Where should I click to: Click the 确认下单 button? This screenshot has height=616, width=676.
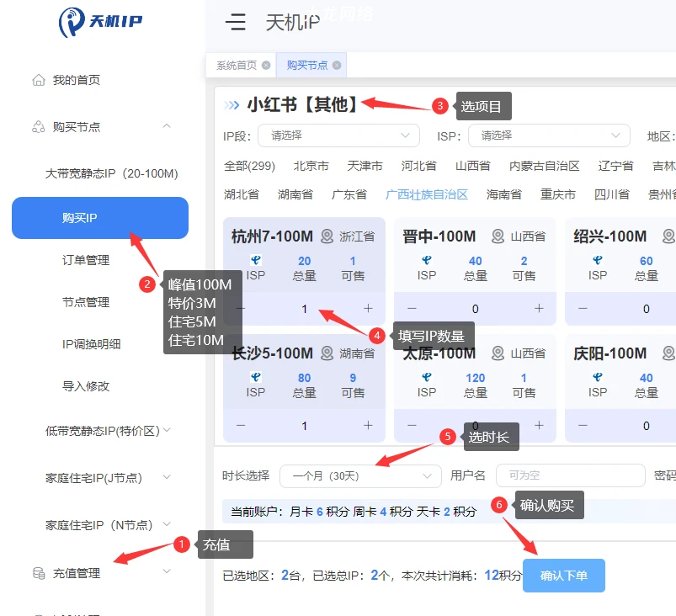pyautogui.click(x=563, y=576)
